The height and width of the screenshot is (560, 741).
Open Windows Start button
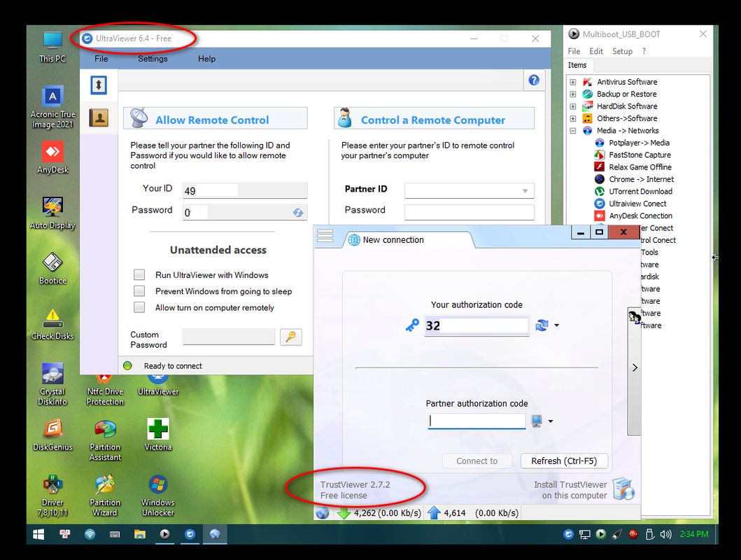pyautogui.click(x=38, y=535)
